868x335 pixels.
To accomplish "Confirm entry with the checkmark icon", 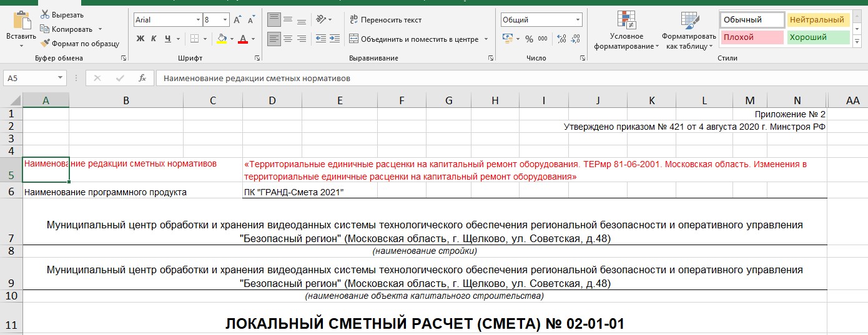I will pos(120,79).
